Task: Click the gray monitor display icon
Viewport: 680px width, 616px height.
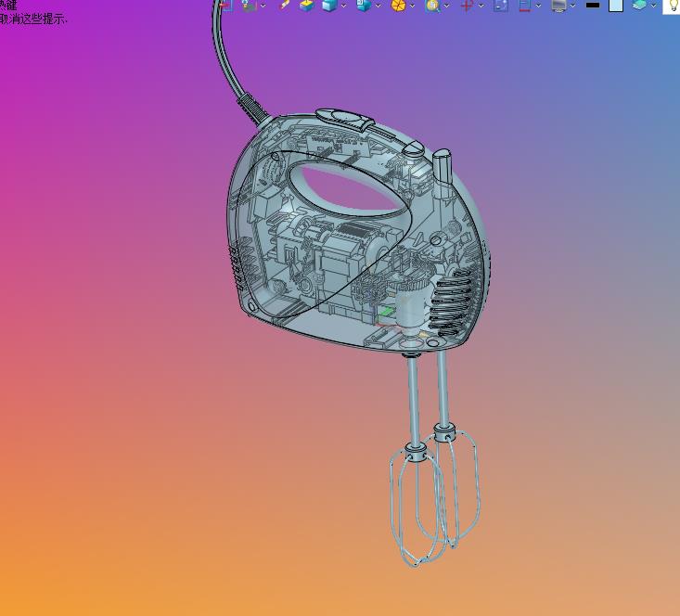Action: pos(558,6)
